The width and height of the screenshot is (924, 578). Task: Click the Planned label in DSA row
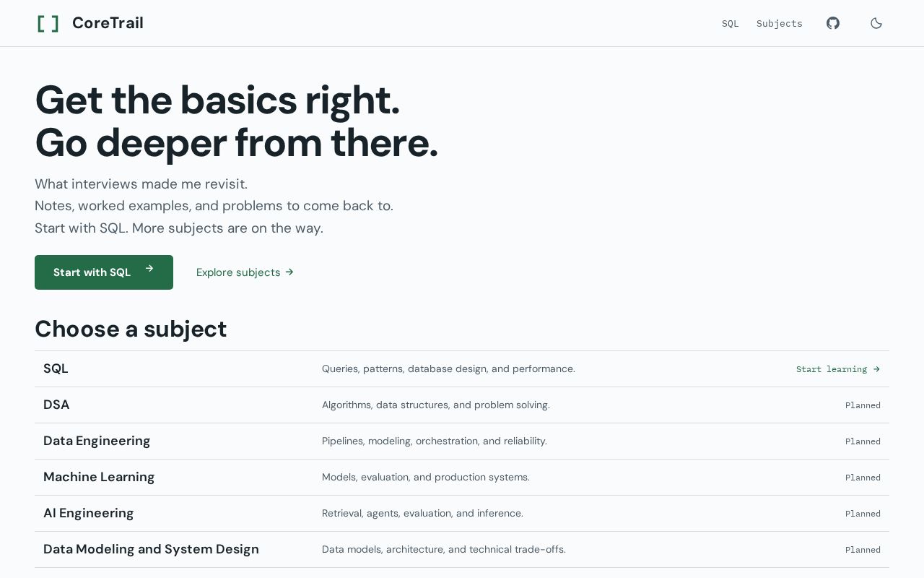863,405
